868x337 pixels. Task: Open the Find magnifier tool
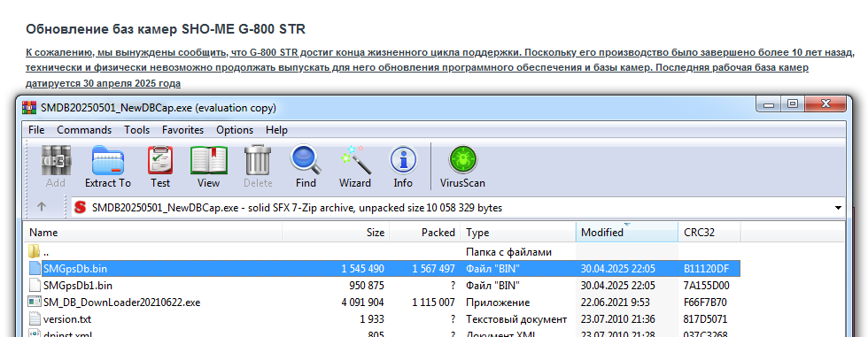(x=306, y=160)
